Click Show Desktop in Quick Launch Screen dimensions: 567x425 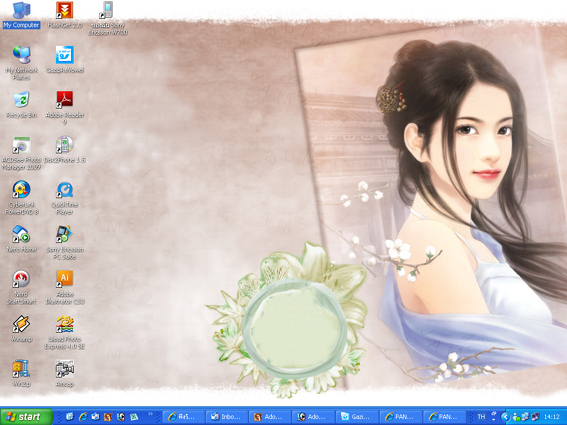[x=70, y=417]
